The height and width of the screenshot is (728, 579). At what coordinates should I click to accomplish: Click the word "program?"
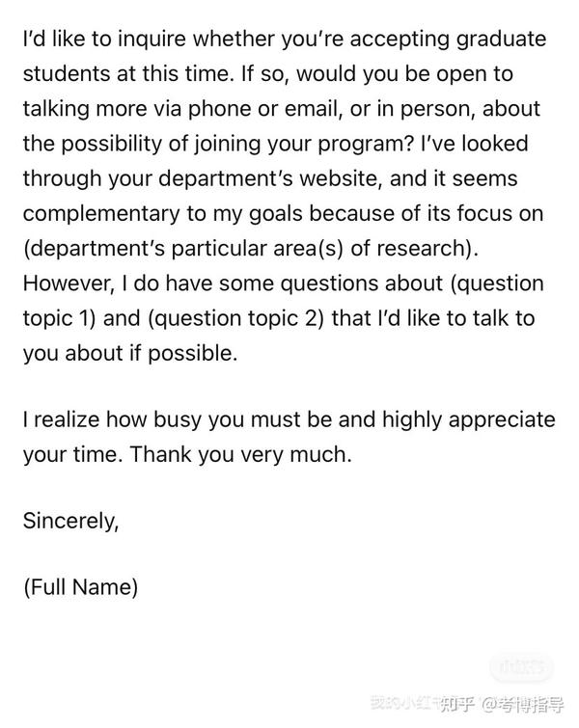coord(365,144)
